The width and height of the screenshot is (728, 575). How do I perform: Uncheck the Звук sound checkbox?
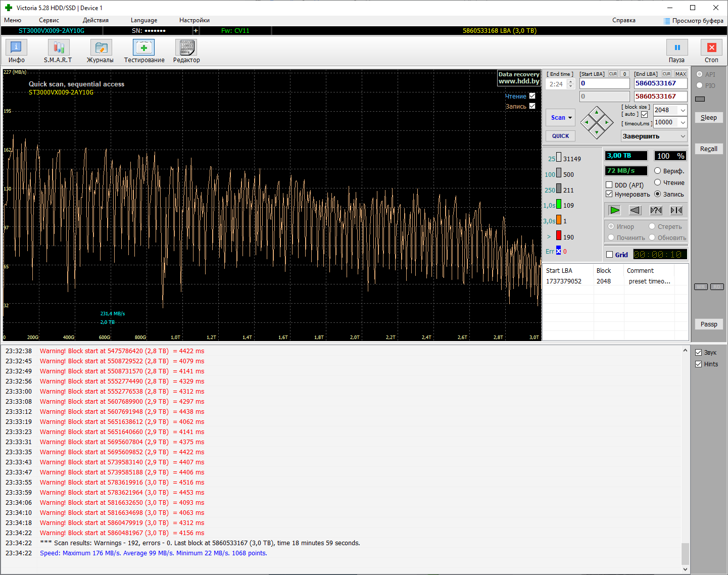click(x=699, y=353)
